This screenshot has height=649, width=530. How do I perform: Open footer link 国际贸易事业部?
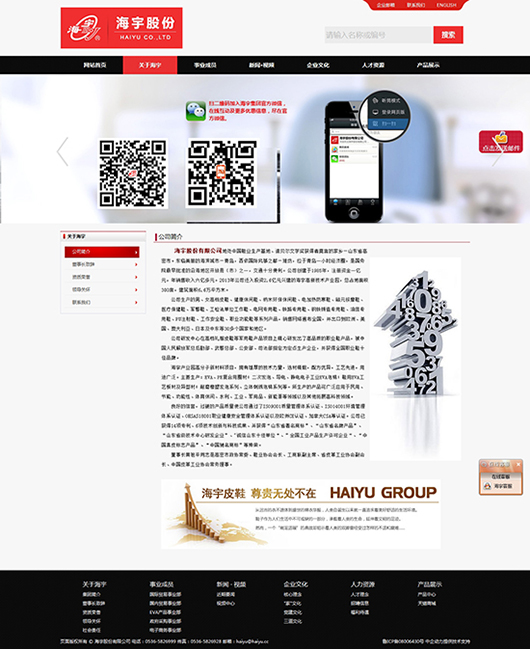coord(165,594)
